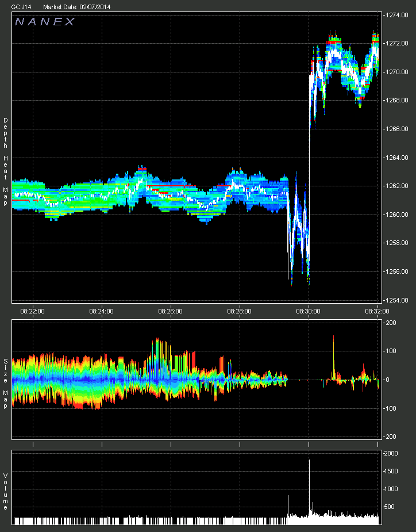Click the 1260.00 price axis label
Viewport: 416px width, 532px height.
396,215
